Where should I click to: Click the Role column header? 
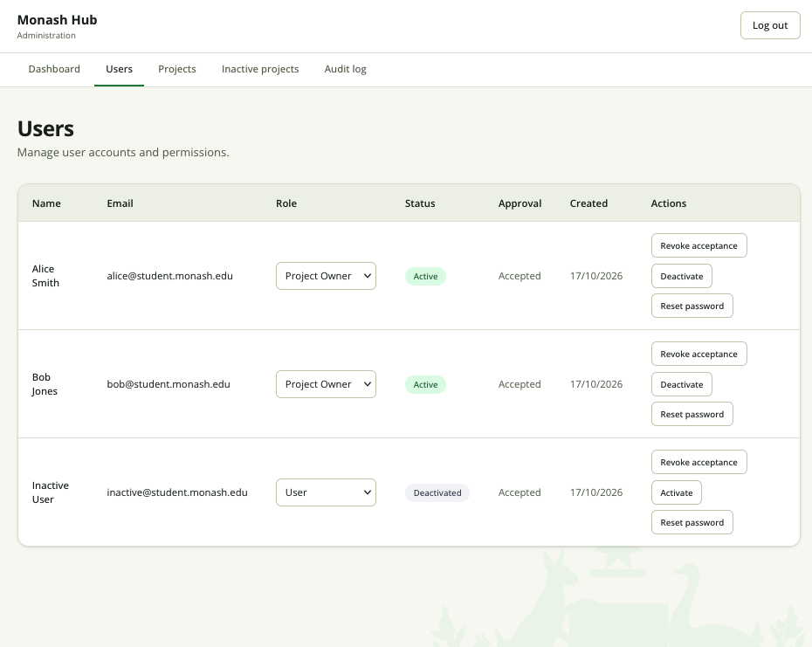click(286, 203)
